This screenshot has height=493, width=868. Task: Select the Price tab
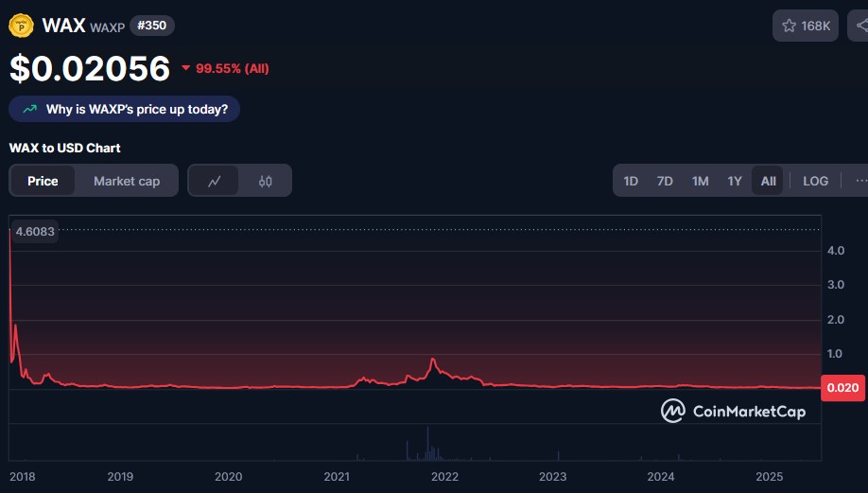click(43, 181)
